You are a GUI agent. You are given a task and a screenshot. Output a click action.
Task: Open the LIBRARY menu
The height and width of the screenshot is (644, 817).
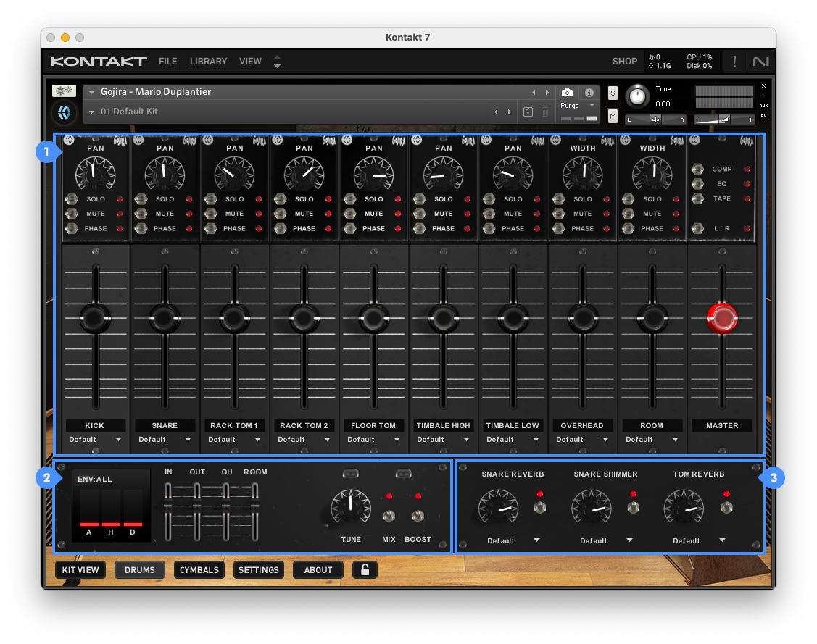[x=208, y=62]
